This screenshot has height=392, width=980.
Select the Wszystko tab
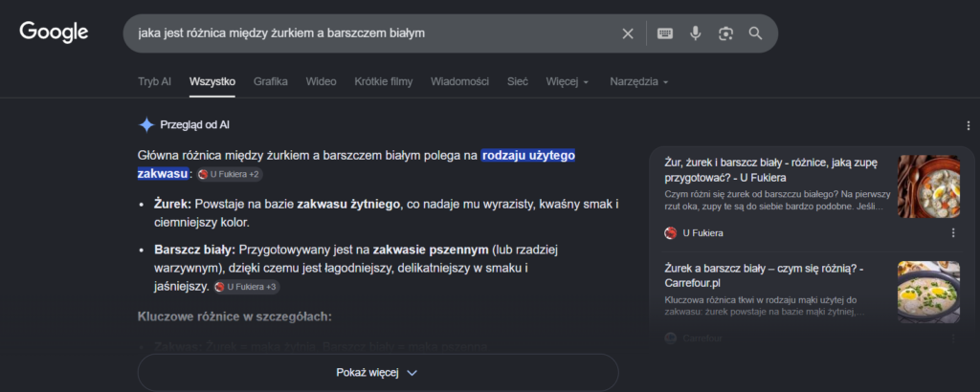pyautogui.click(x=212, y=82)
